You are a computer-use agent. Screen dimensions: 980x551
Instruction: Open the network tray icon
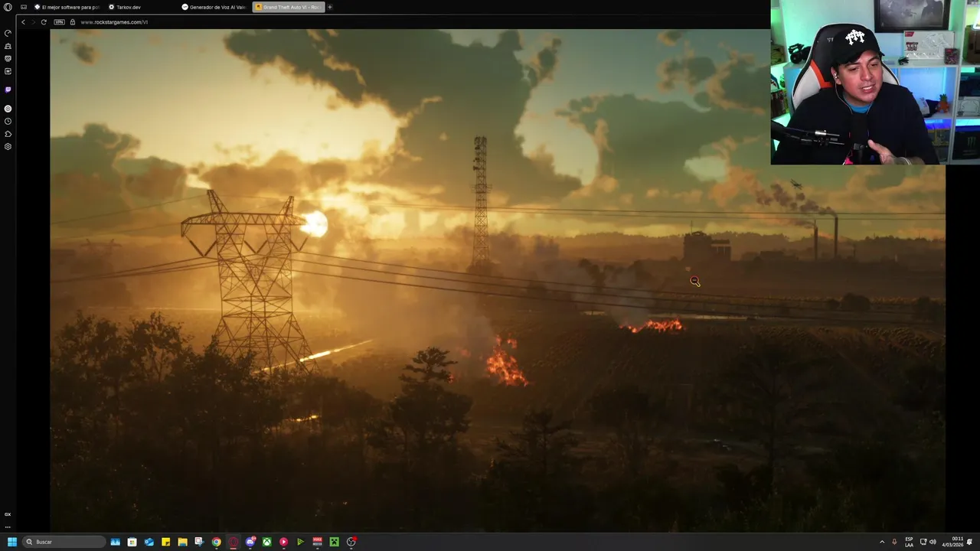click(923, 542)
